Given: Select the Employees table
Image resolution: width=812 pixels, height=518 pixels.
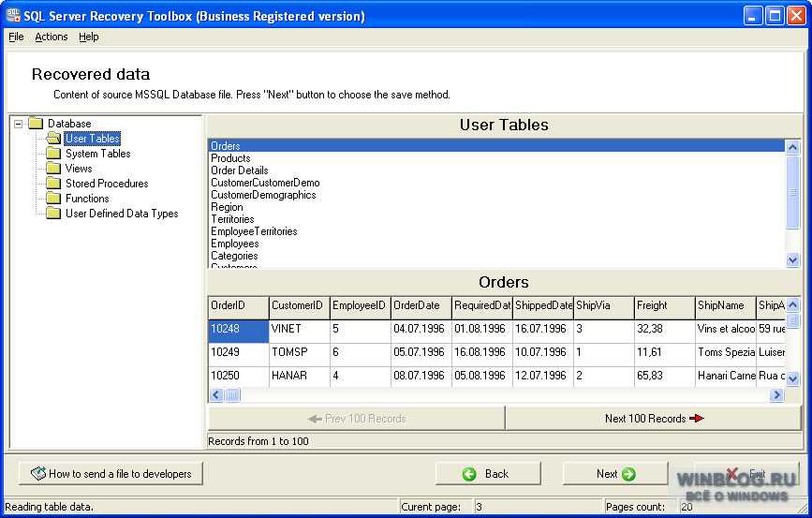Looking at the screenshot, I should [x=496, y=244].
